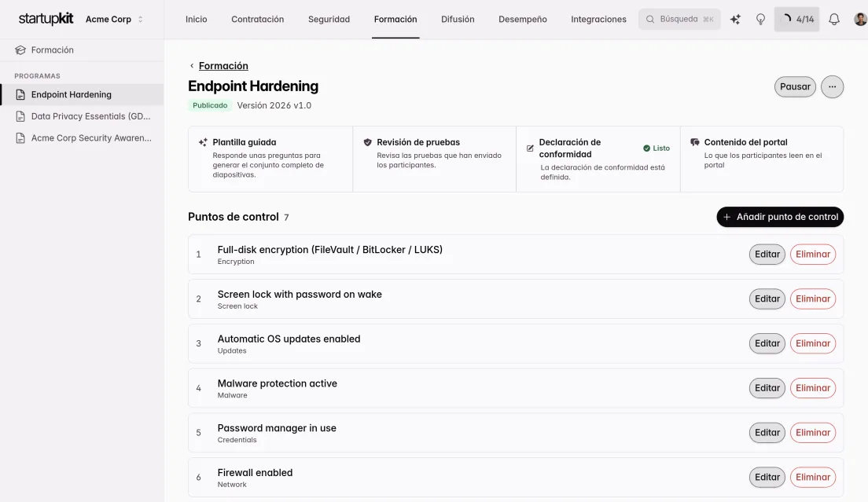Open the Acme Corp workspace switcher
868x502 pixels.
(x=114, y=19)
